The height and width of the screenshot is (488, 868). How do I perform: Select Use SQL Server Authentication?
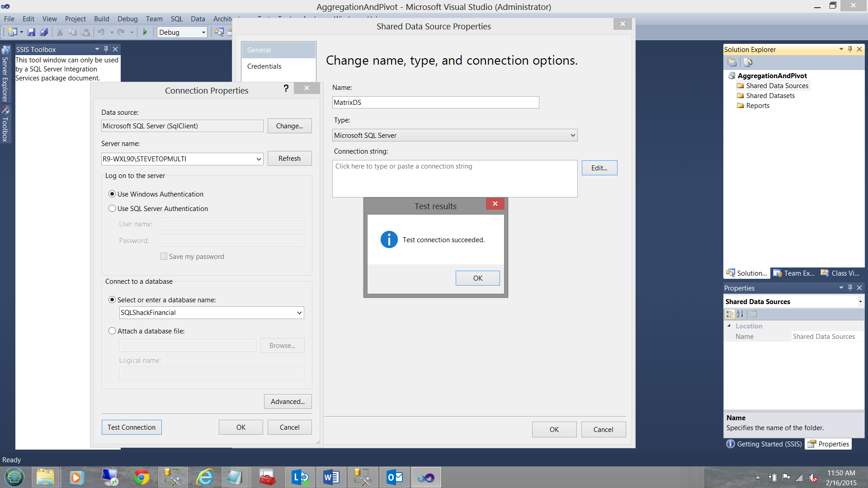pyautogui.click(x=112, y=208)
